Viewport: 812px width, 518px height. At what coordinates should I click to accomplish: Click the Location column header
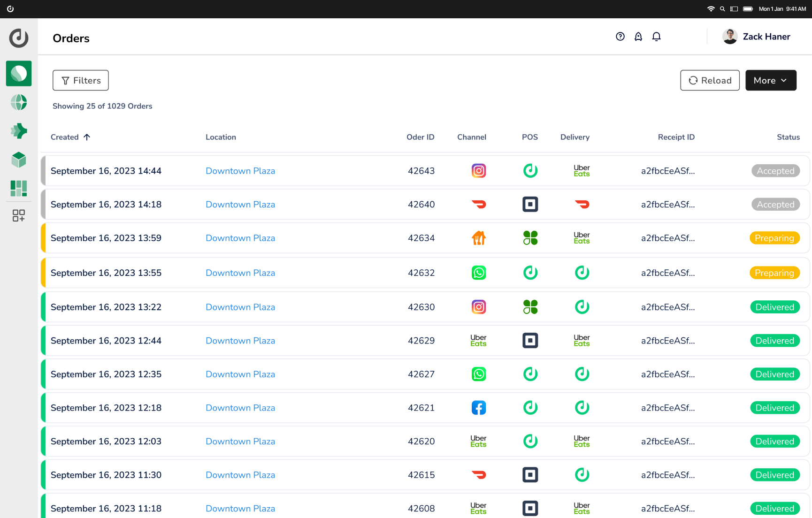[x=221, y=137]
